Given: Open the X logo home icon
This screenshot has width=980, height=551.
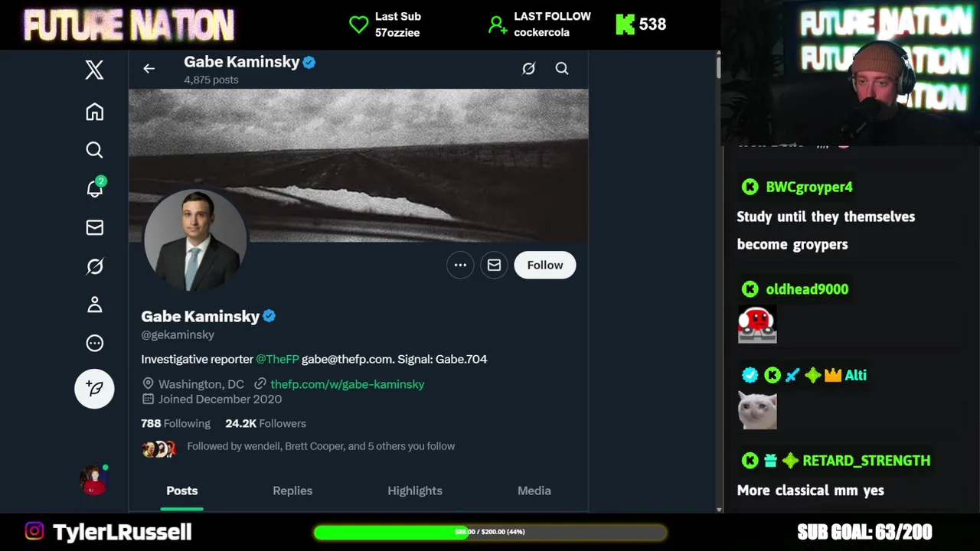Looking at the screenshot, I should click(x=94, y=70).
